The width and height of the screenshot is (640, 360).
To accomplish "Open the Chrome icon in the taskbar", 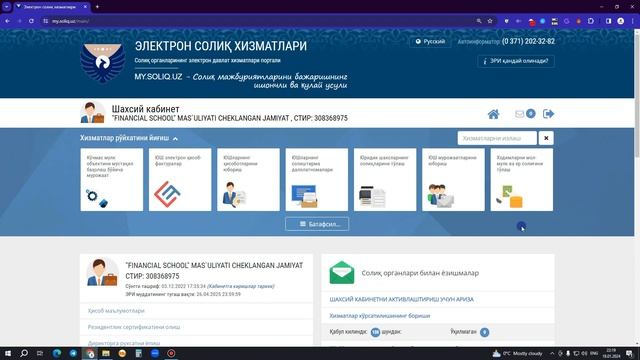I will [89, 353].
